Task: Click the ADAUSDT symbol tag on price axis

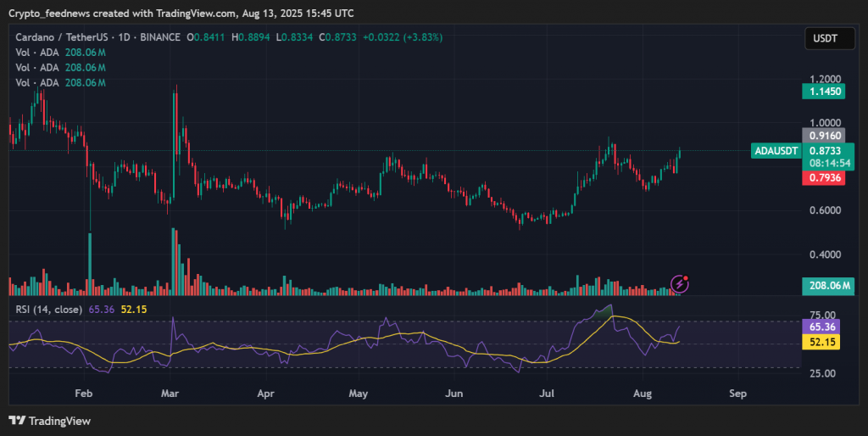Action: tap(775, 151)
